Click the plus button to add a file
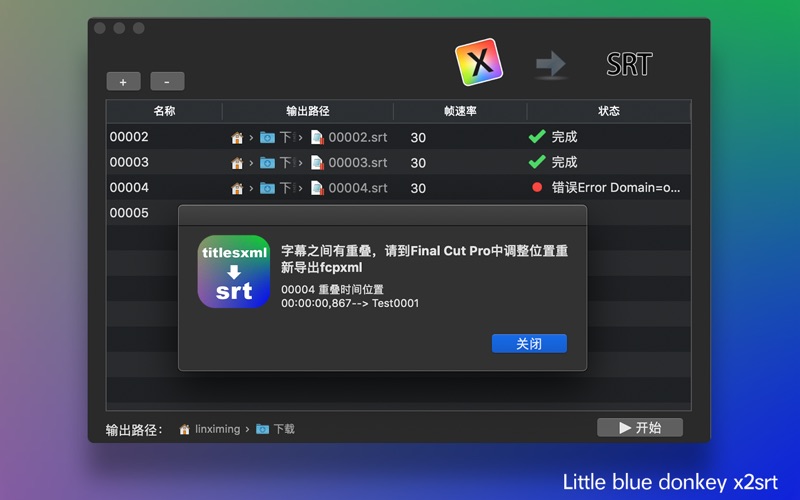The image size is (800, 500). (x=123, y=82)
